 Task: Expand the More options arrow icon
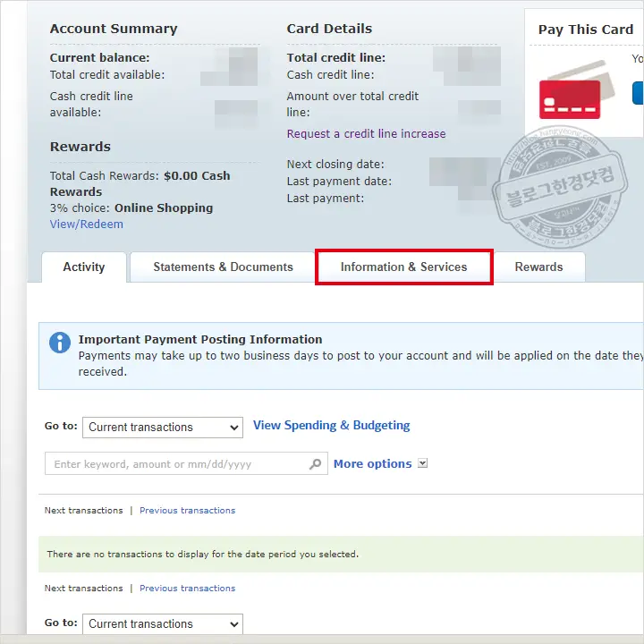pos(423,463)
